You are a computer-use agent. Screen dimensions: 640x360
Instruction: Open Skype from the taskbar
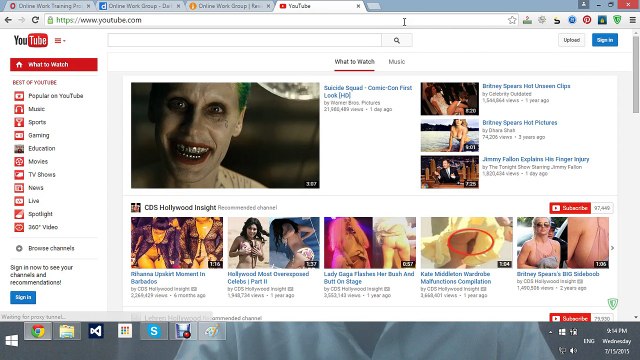[x=154, y=331]
